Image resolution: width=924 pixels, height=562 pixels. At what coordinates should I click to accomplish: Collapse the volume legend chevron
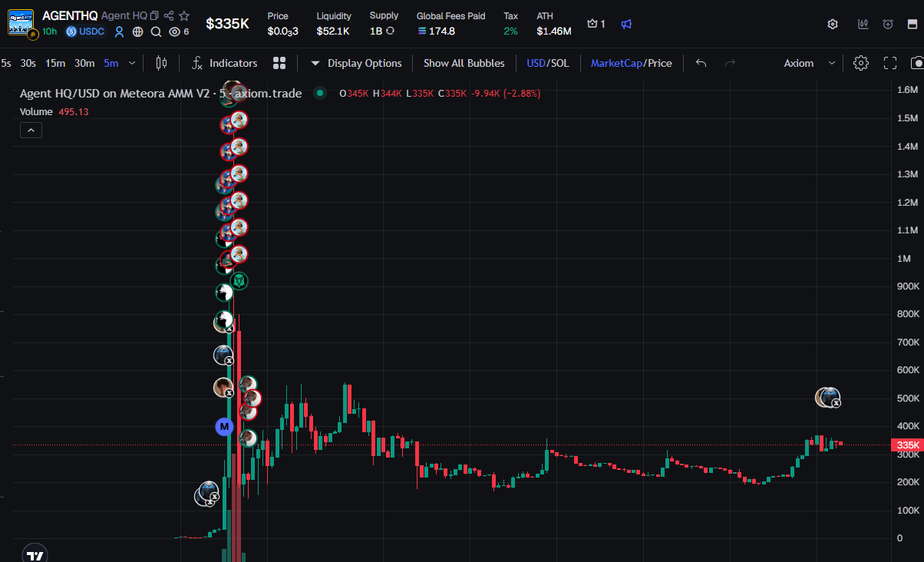coord(31,131)
